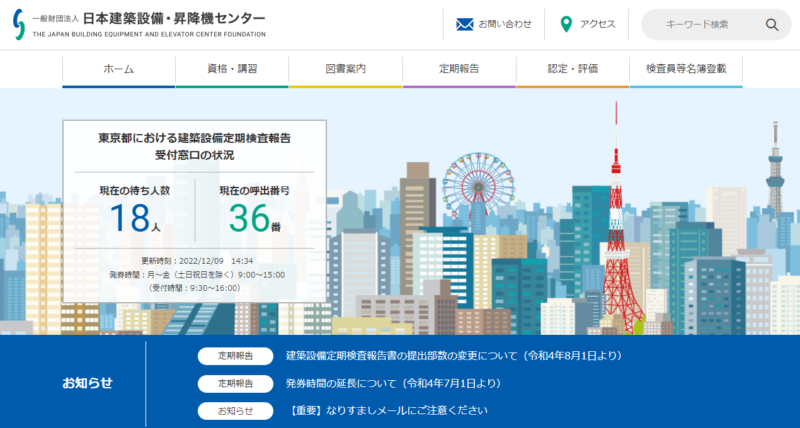The width and height of the screenshot is (800, 428).
Task: Click the English foundation name subtitle
Action: click(149, 35)
